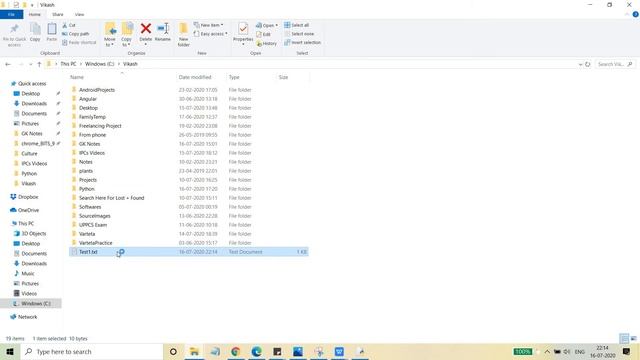Switch to the Home ribbon tab
This screenshot has width=640, height=360.
click(35, 14)
